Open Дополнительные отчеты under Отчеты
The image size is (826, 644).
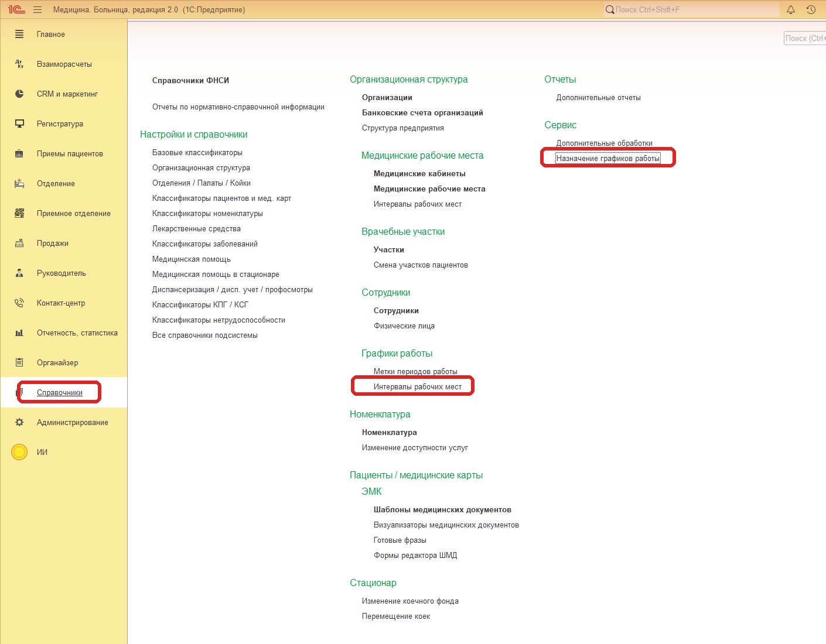click(599, 97)
